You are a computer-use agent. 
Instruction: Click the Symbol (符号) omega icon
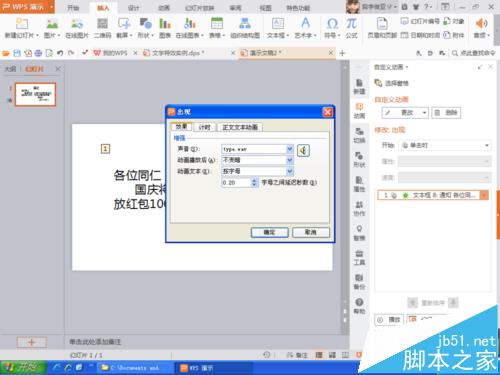pyautogui.click(x=332, y=24)
